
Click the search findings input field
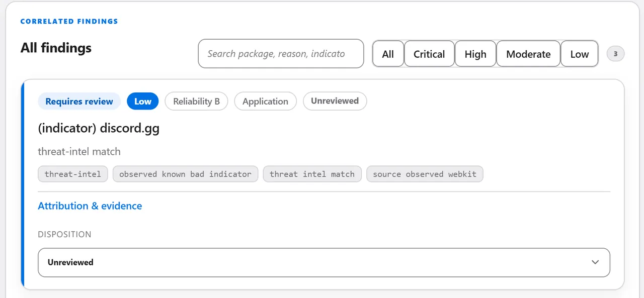[x=281, y=54]
